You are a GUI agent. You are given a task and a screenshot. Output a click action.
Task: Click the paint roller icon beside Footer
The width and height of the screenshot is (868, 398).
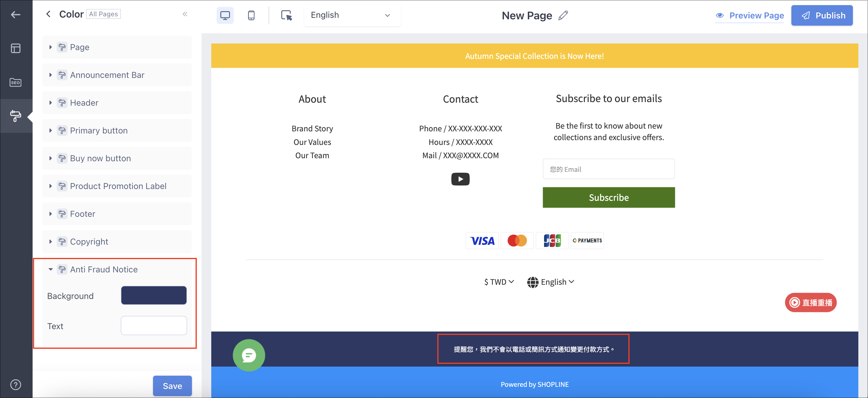(x=62, y=214)
